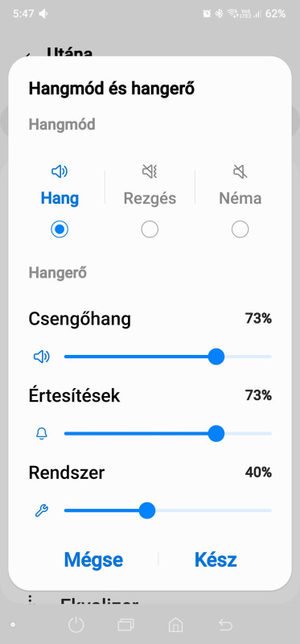This screenshot has width=300, height=644.
Task: Tap the Rezgés vibrate icon
Action: click(150, 171)
